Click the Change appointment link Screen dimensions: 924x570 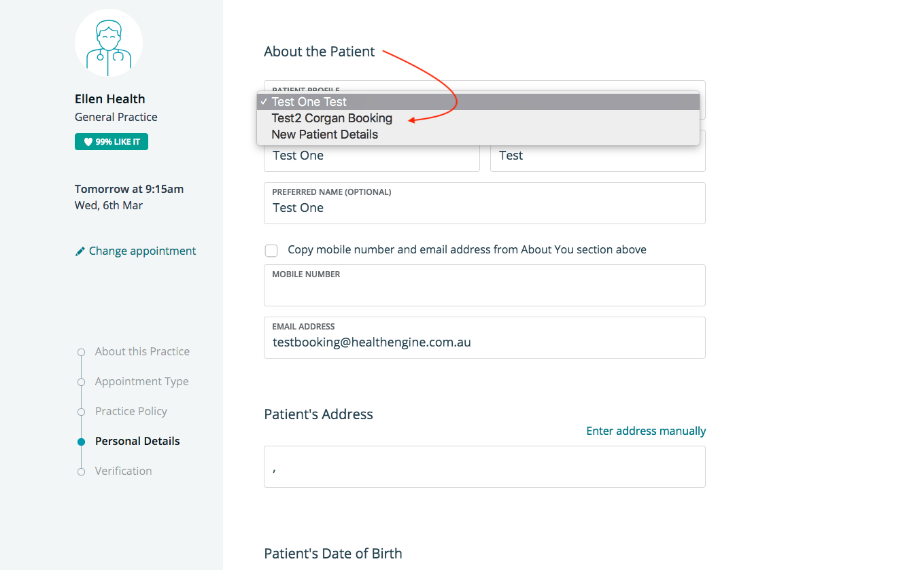(142, 251)
